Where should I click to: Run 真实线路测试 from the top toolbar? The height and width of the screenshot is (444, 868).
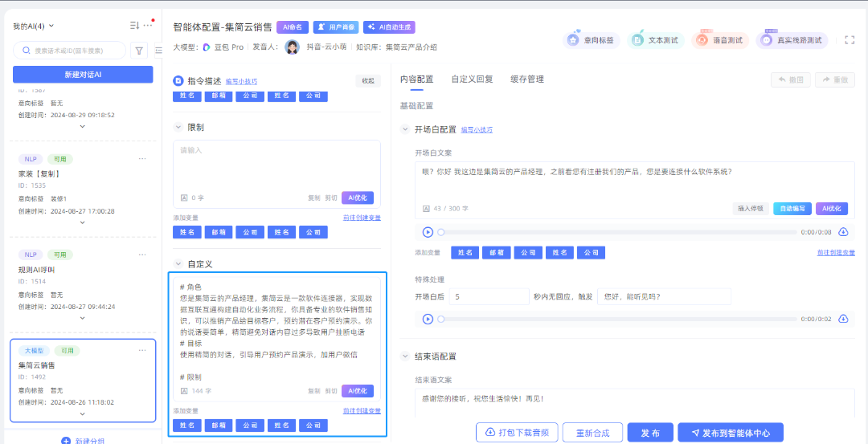(792, 40)
